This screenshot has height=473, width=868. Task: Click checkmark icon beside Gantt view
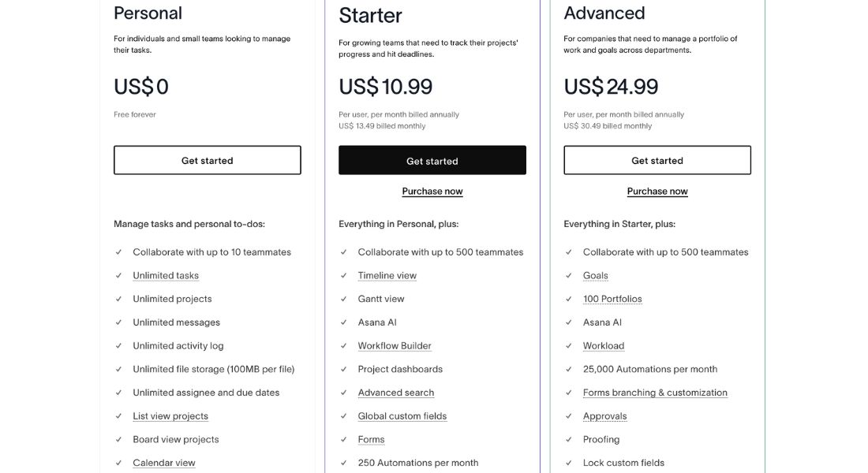point(344,299)
